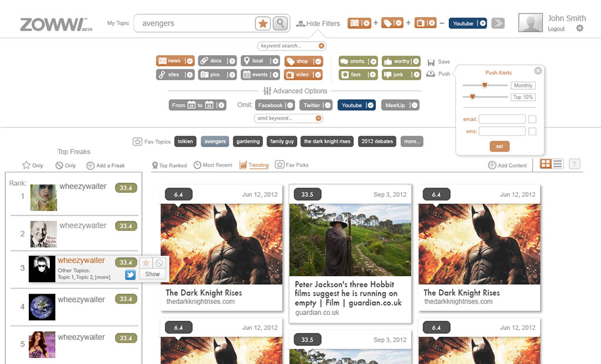The width and height of the screenshot is (601, 364).
Task: Select the 2012 debates topic
Action: coord(377,142)
